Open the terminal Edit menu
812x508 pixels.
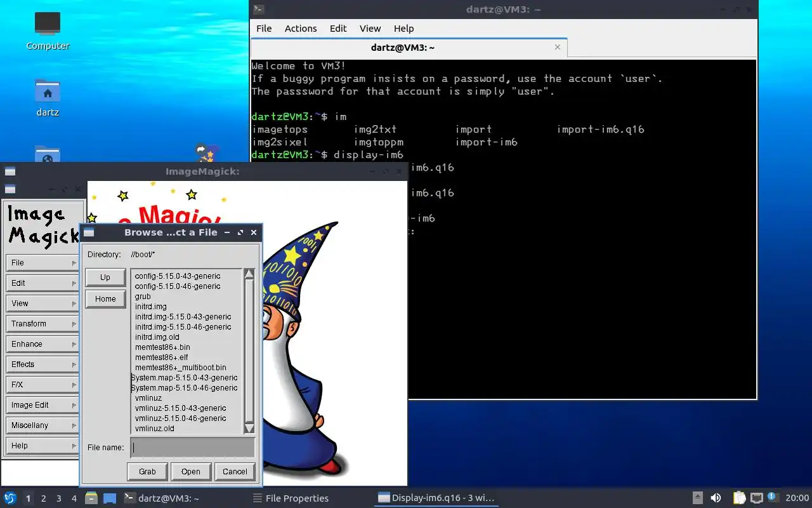click(338, 29)
